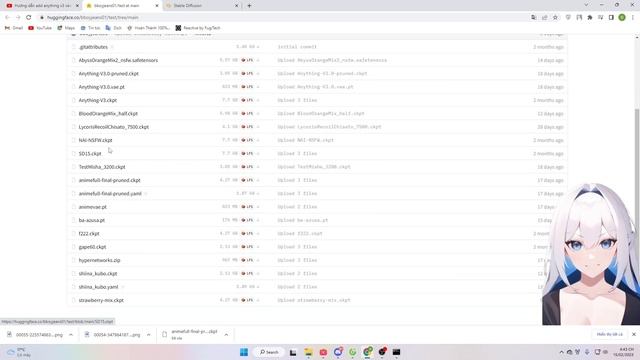Viewport: 640px width, 360px height.
Task: Expand options for 00054 png download
Action: point(149,335)
